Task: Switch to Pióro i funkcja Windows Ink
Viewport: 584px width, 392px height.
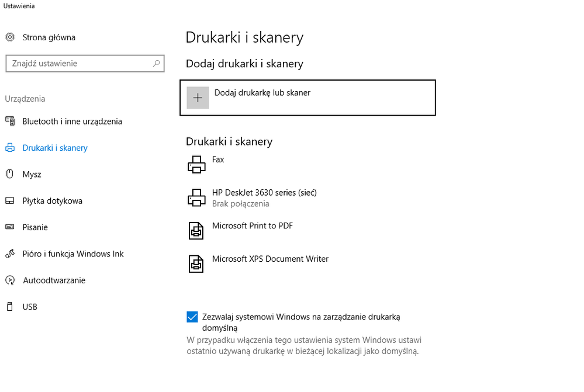Action: pyautogui.click(x=73, y=254)
